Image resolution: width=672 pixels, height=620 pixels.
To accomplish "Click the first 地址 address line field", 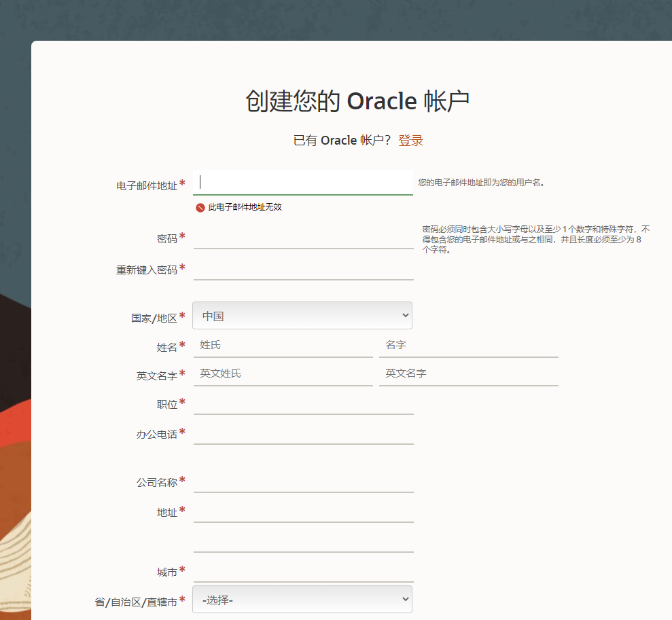I will click(304, 511).
